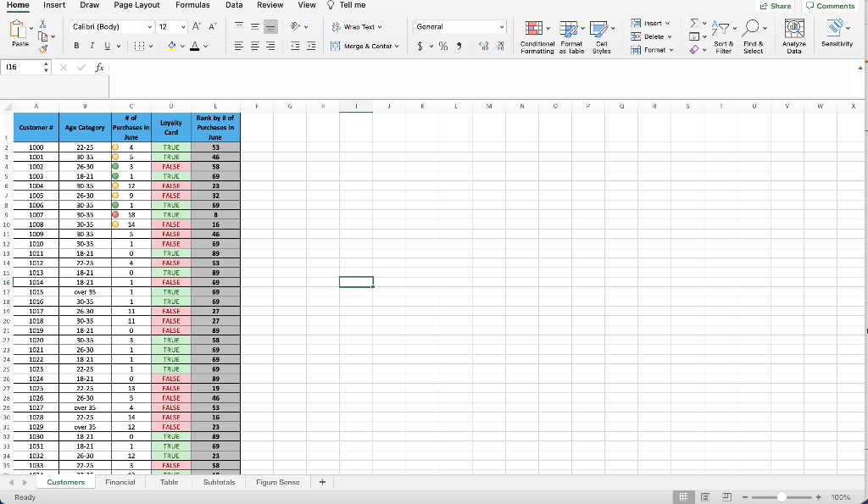Increase decimal places
Viewport: 868px width, 504px height.
click(x=484, y=46)
